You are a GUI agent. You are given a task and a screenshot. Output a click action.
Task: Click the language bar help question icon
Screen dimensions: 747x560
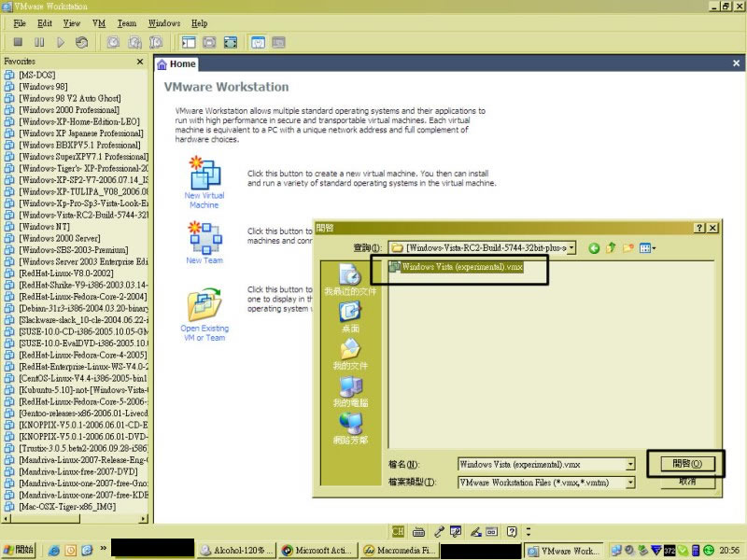(x=512, y=531)
